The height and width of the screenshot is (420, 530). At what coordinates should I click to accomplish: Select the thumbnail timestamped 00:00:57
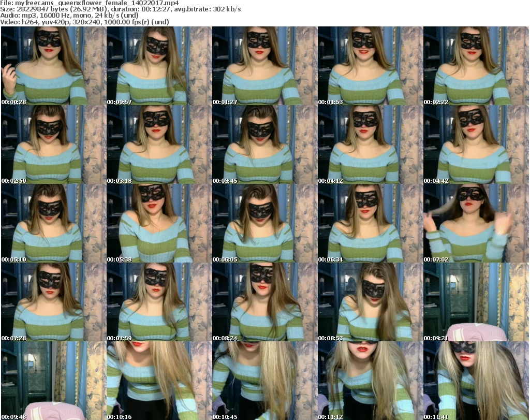pos(159,66)
